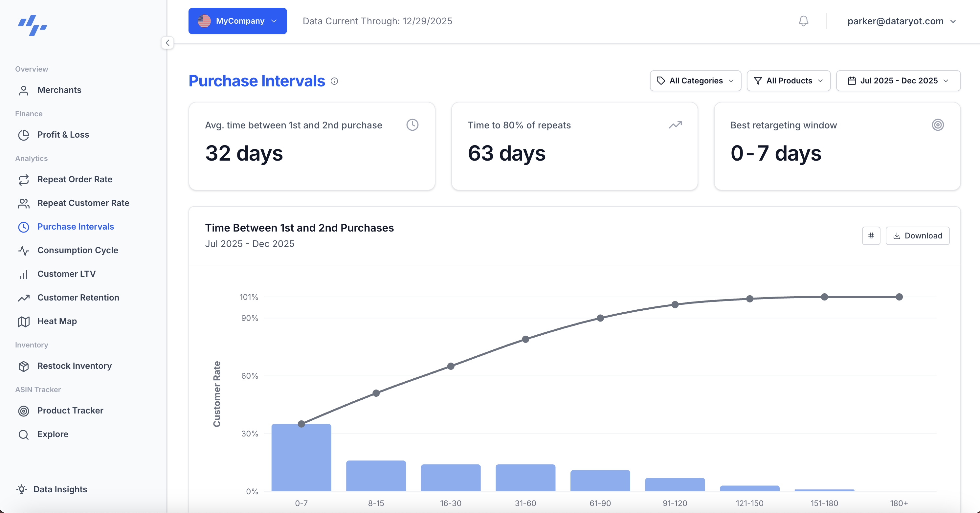Click the Consumption Cycle waveform icon
This screenshot has height=513, width=980.
(24, 250)
